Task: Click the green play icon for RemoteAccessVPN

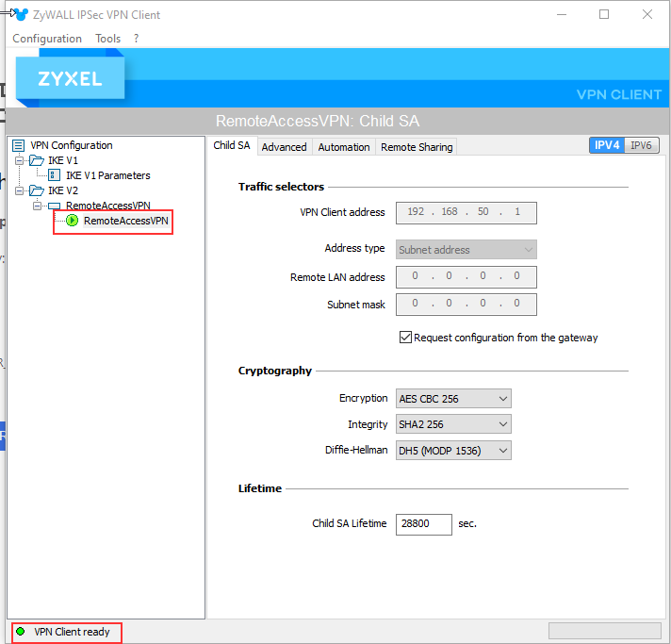Action: pos(73,221)
